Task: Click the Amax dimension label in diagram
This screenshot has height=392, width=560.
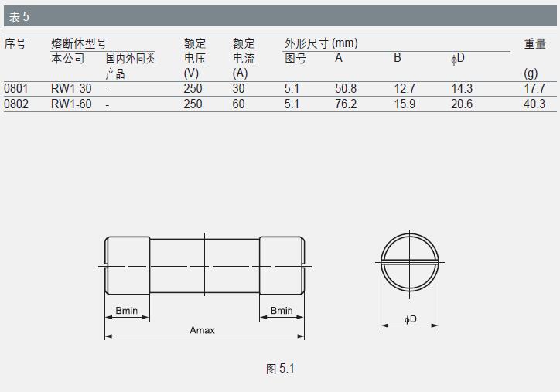Action: 202,330
